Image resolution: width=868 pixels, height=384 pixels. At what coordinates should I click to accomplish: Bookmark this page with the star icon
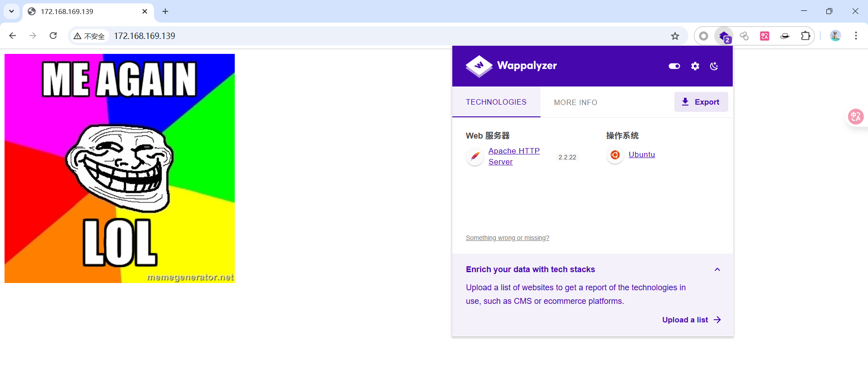point(675,36)
